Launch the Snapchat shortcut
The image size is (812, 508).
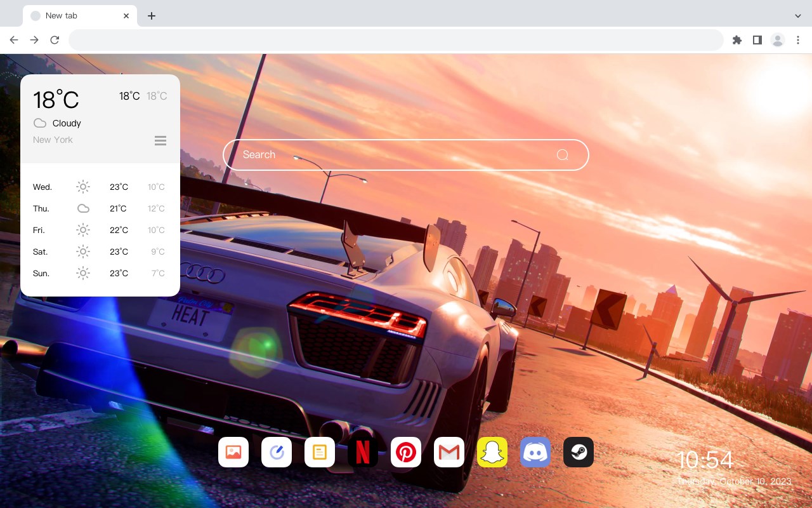coord(492,452)
